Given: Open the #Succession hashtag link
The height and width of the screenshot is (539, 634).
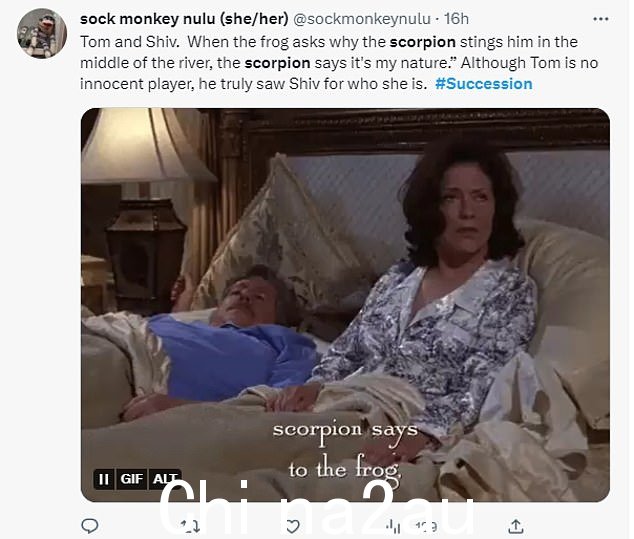Looking at the screenshot, I should 484,84.
